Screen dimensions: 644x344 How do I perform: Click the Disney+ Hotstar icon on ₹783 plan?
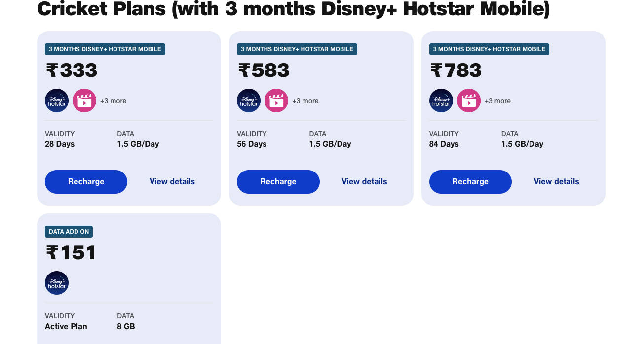coord(441,100)
